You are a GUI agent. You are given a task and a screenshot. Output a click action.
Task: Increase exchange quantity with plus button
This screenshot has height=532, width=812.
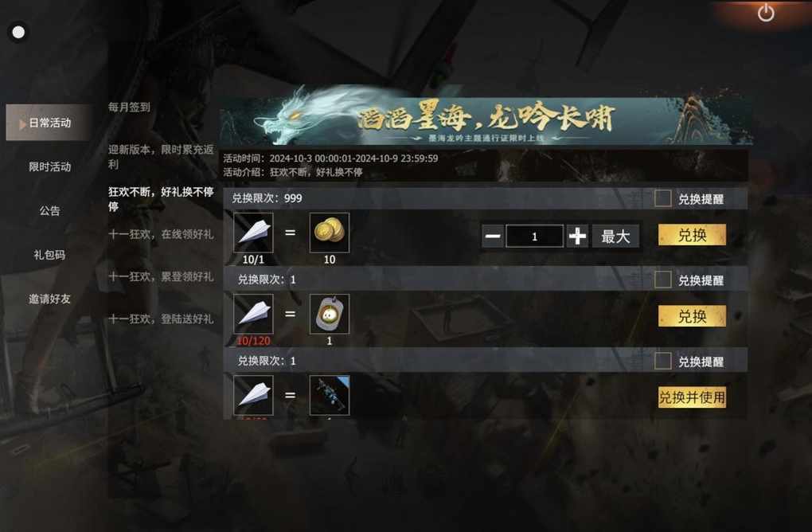point(577,237)
